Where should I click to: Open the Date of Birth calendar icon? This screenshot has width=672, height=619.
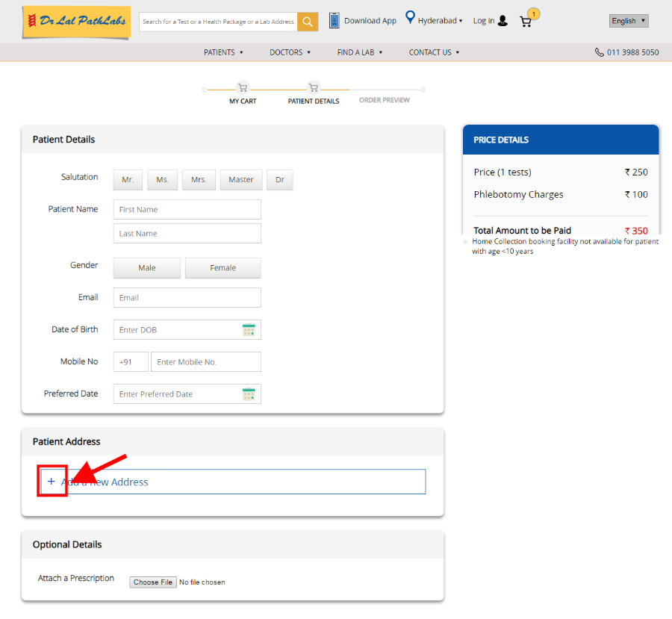249,330
